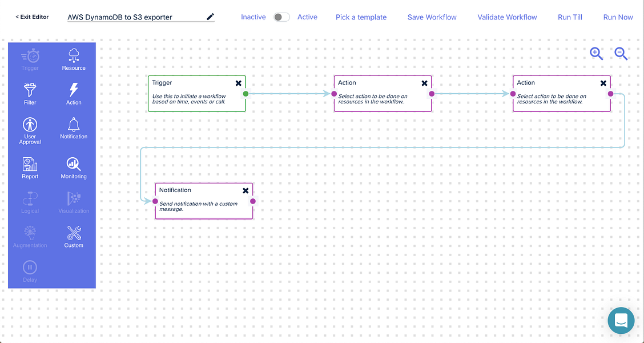The height and width of the screenshot is (343, 644).
Task: Select the Trigger node icon in sidebar
Action: (x=30, y=56)
